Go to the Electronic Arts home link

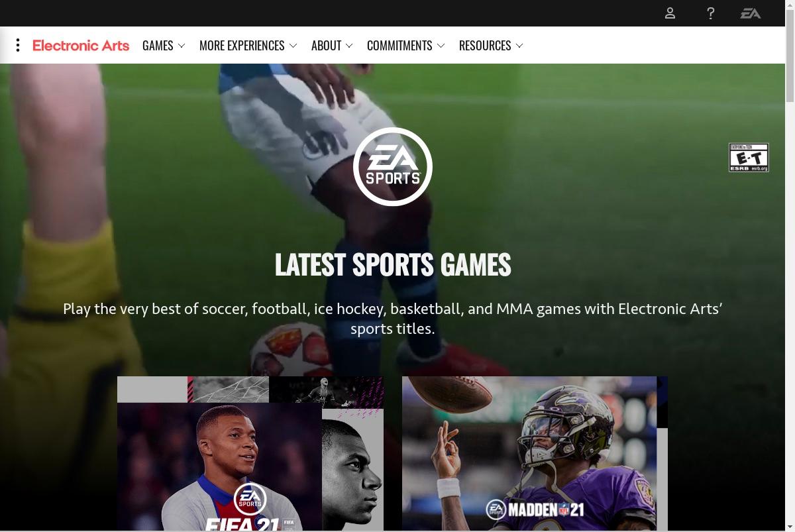81,46
